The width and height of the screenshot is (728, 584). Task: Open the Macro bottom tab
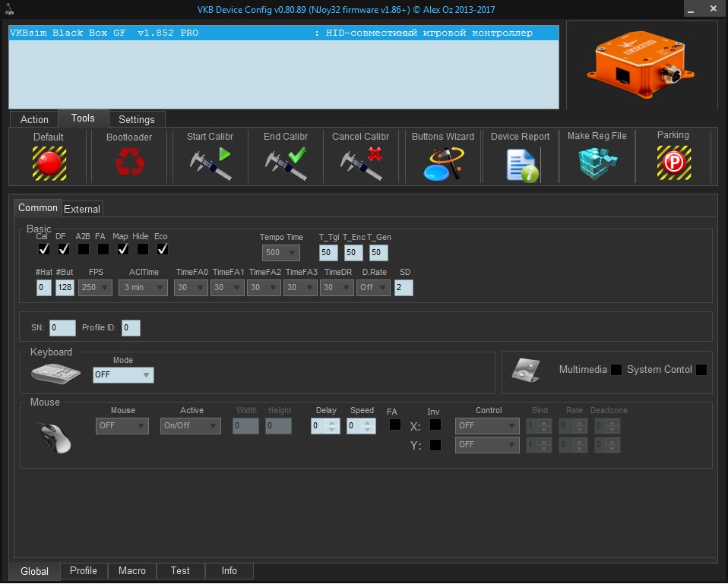[132, 570]
